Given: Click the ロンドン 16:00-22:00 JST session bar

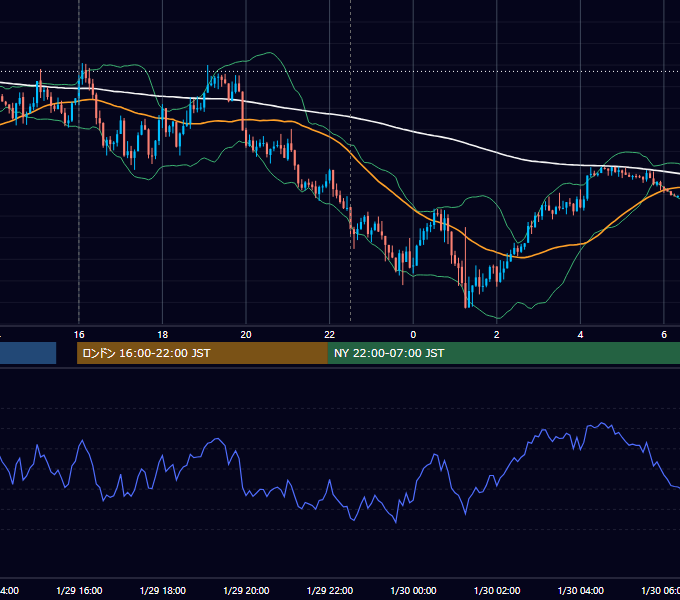Looking at the screenshot, I should pos(202,353).
